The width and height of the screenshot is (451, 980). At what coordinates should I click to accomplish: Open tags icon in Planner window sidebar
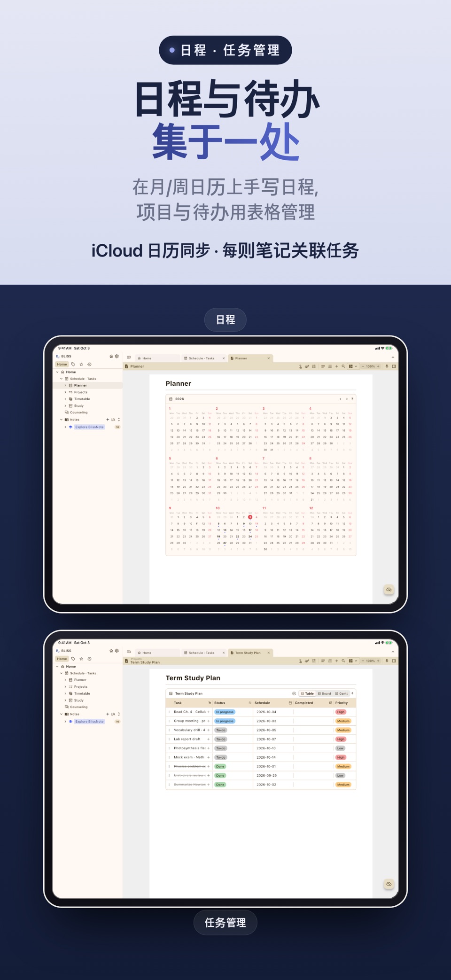tap(73, 364)
